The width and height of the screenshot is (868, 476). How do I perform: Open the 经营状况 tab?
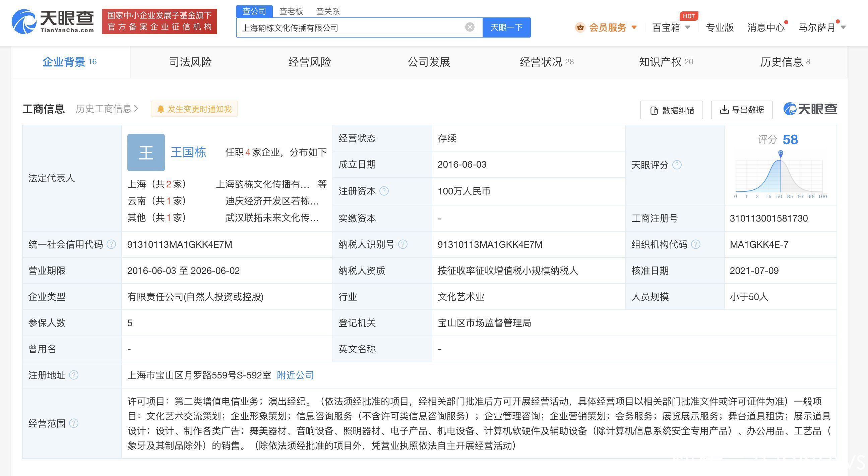pos(547,62)
